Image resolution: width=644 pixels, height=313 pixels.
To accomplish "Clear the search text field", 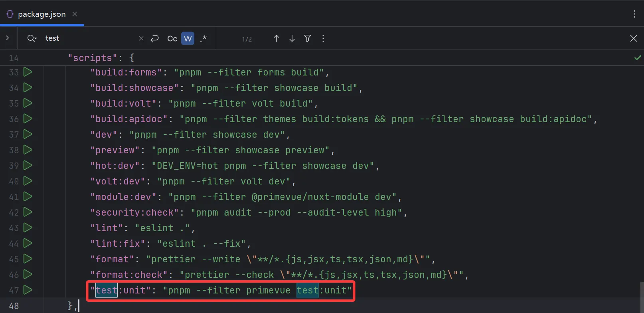I will point(141,38).
